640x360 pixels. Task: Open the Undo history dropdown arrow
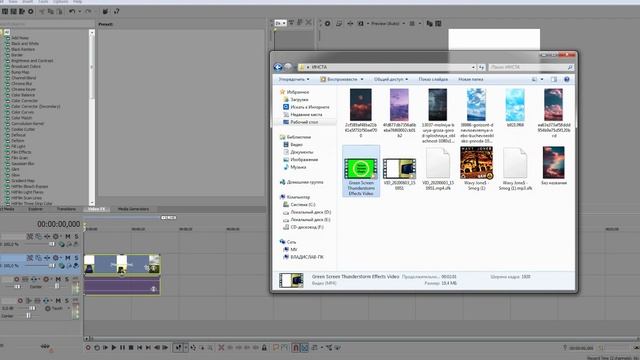[79, 11]
